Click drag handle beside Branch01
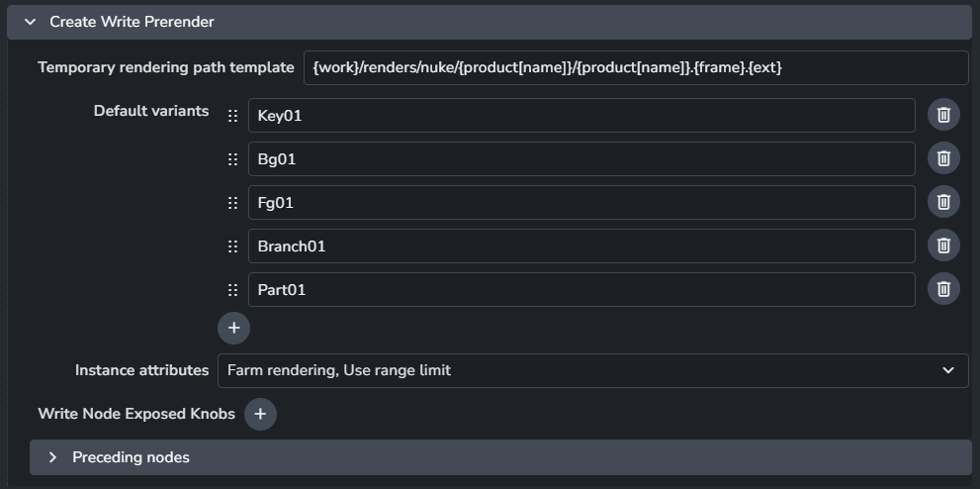980x489 pixels. (x=233, y=246)
